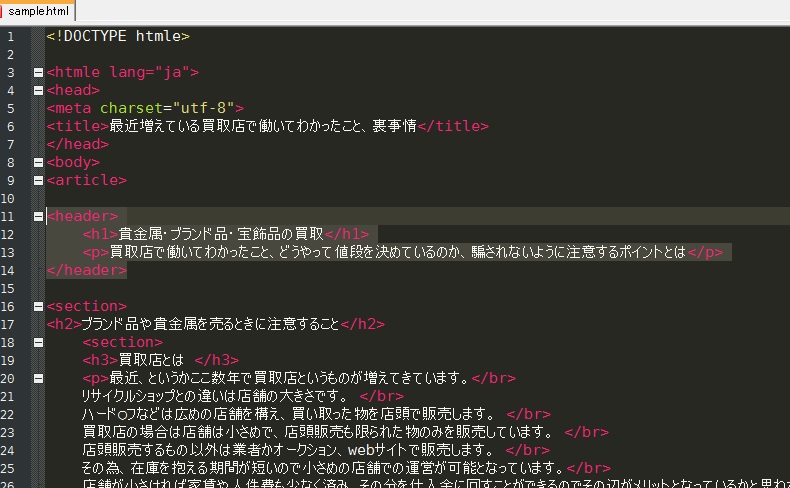Click line number 5 in the gutter
The image size is (790, 488).
click(x=11, y=109)
